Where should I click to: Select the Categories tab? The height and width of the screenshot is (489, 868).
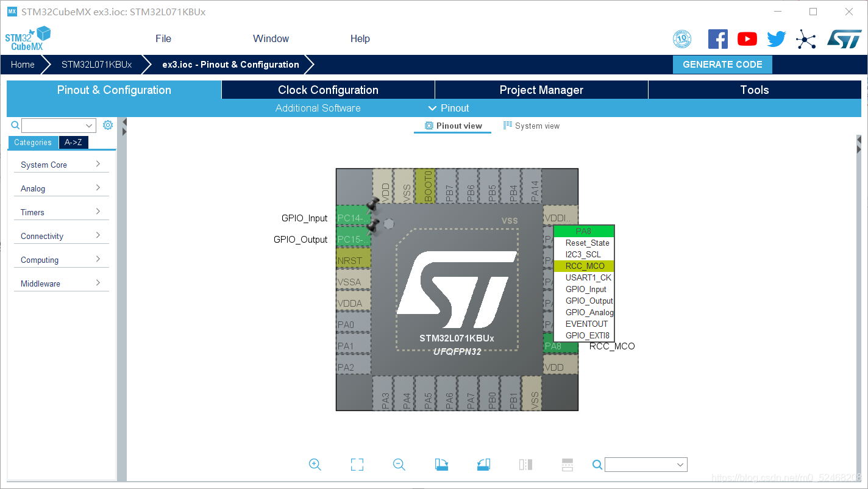[33, 142]
